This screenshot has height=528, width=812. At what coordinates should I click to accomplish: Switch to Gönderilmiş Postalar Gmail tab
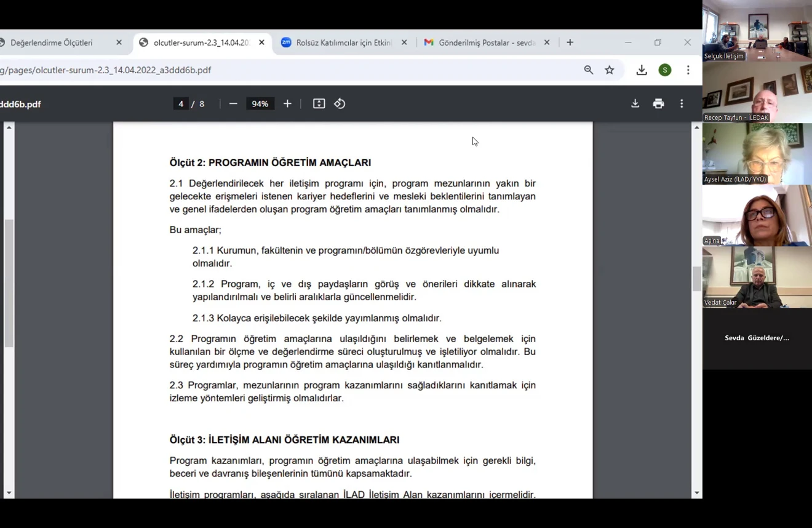(x=487, y=42)
